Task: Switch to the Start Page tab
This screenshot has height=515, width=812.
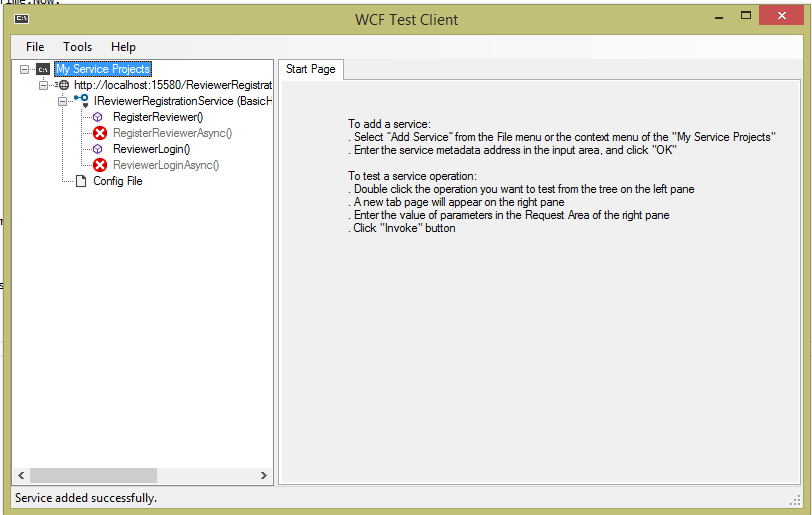Action: [x=311, y=69]
